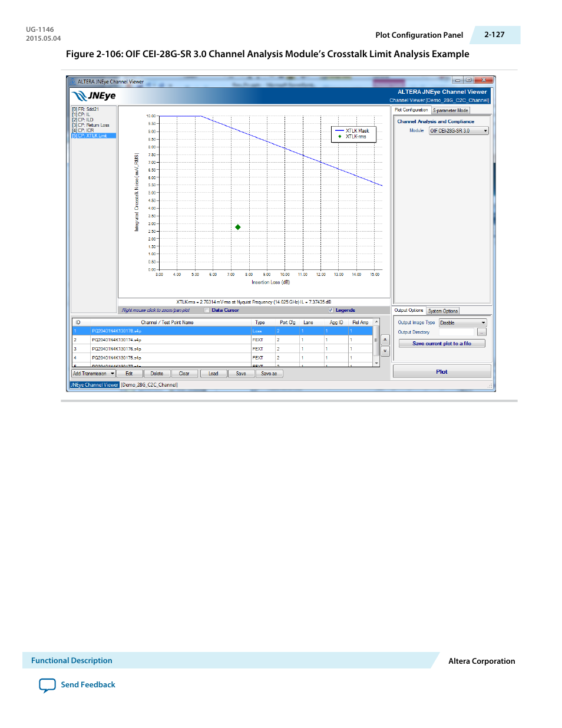The height and width of the screenshot is (728, 562).
Task: Close the JNEye Channel Viewer window
Action: click(484, 80)
